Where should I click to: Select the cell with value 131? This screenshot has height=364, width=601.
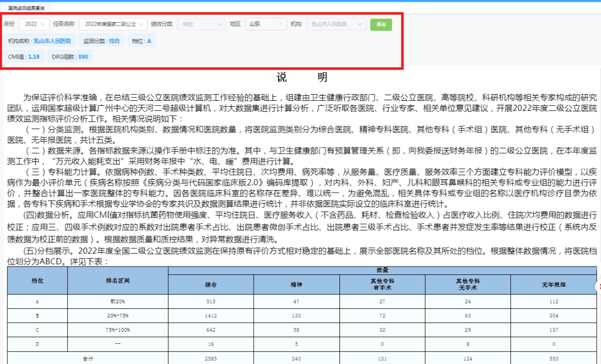click(x=382, y=358)
